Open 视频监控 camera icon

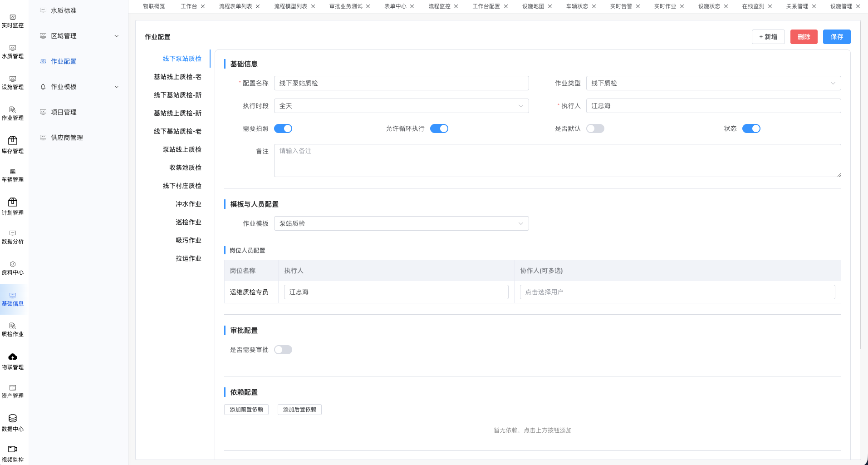tap(13, 449)
